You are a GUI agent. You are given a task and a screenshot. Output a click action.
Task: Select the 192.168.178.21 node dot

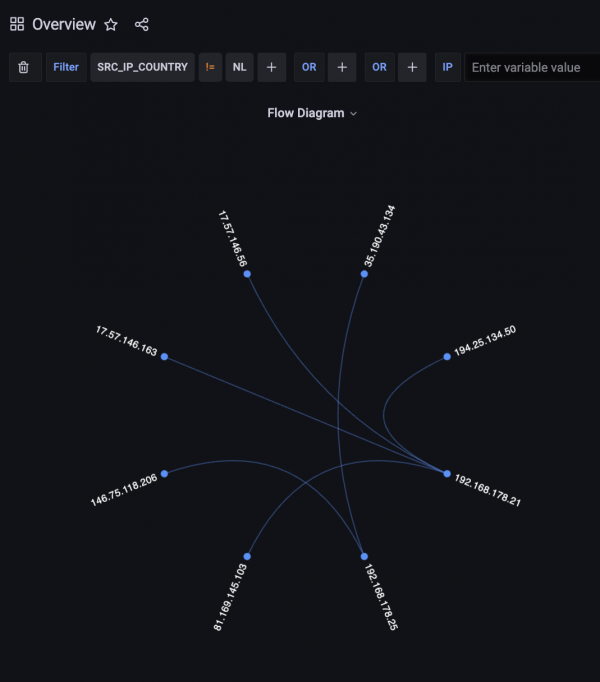click(447, 474)
